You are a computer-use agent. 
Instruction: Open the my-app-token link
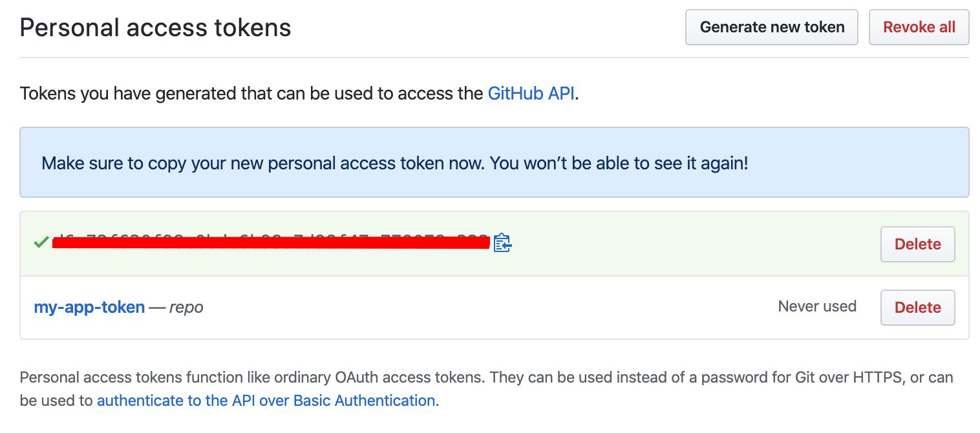click(x=89, y=307)
